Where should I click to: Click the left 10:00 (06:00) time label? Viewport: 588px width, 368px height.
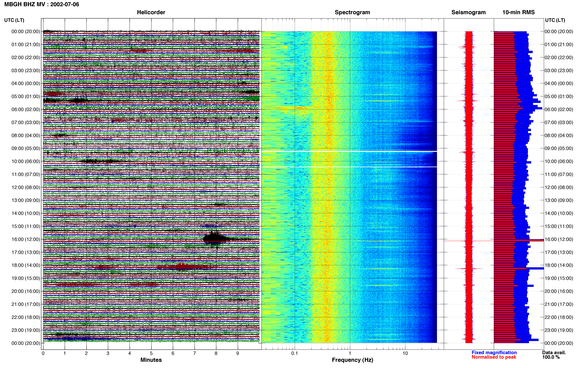26,161
